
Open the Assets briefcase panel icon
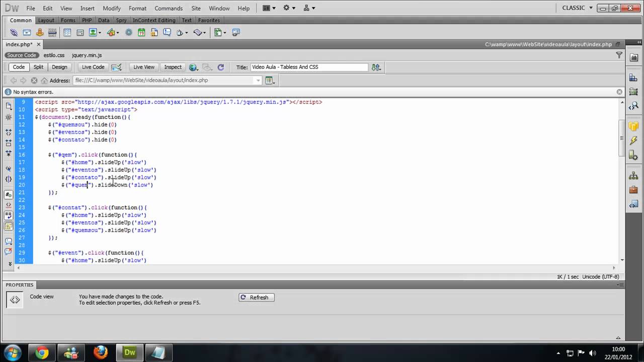click(x=633, y=190)
